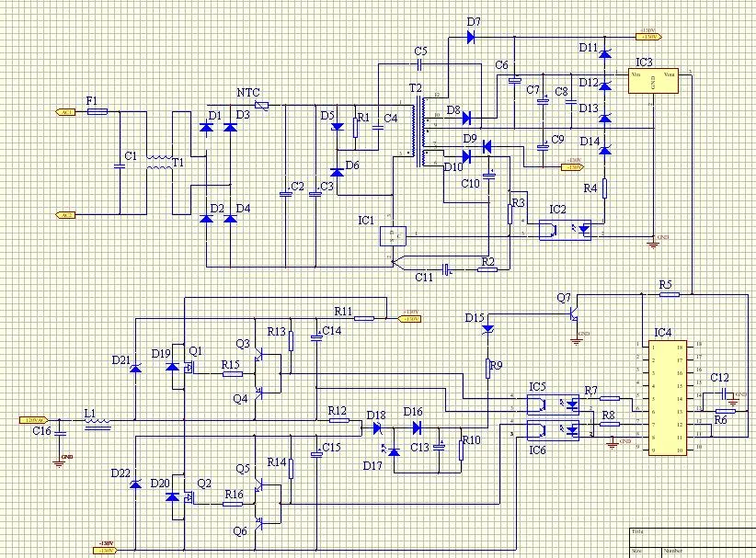Click the optocoupler IC6 symbol
The height and width of the screenshot is (558, 756).
[552, 429]
